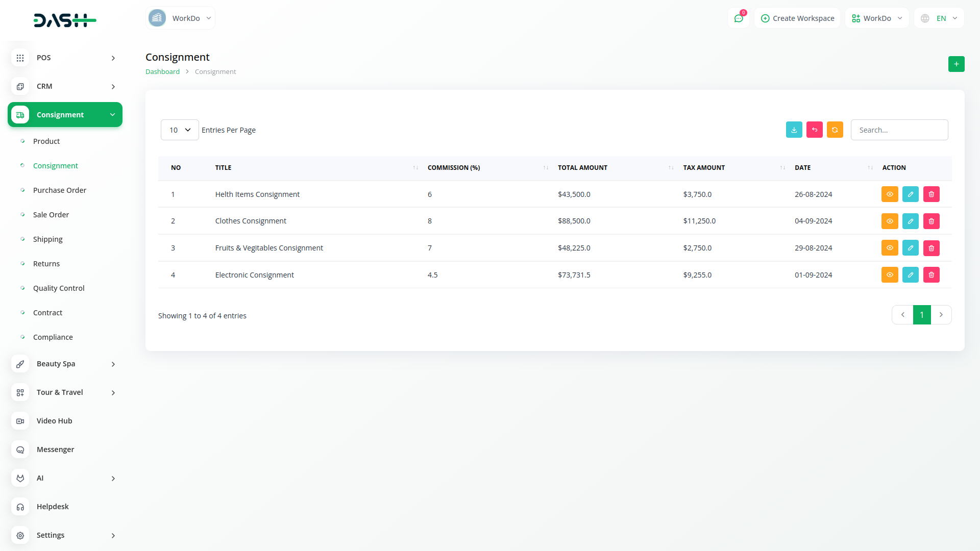Open the EN language dropdown

(x=939, y=18)
